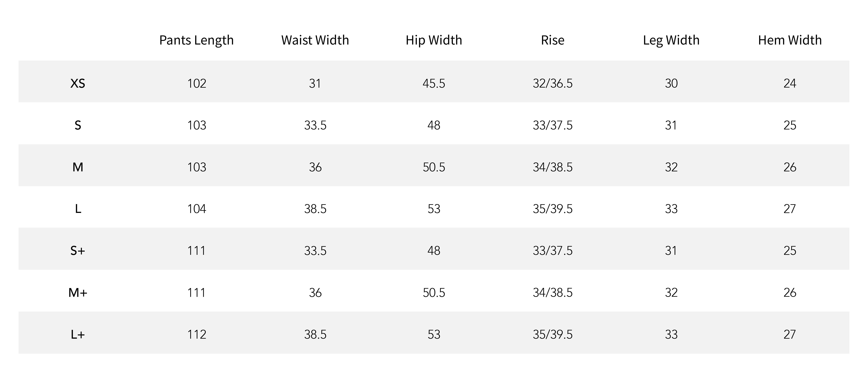Click the Rise column header

[x=553, y=40]
